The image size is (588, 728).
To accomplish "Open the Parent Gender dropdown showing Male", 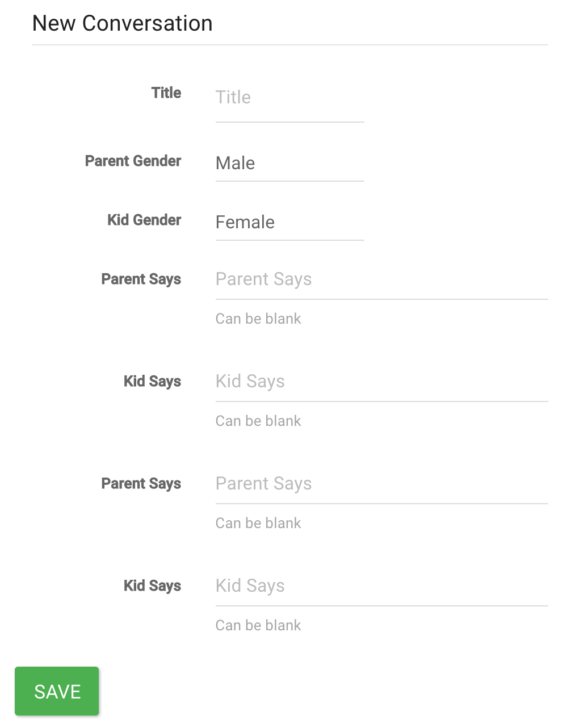I will (289, 164).
